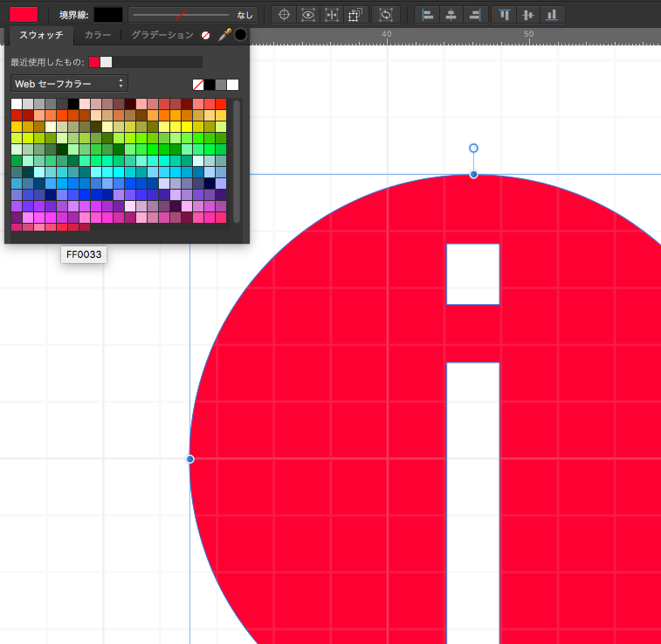Align objects to the left edge

pos(428,15)
